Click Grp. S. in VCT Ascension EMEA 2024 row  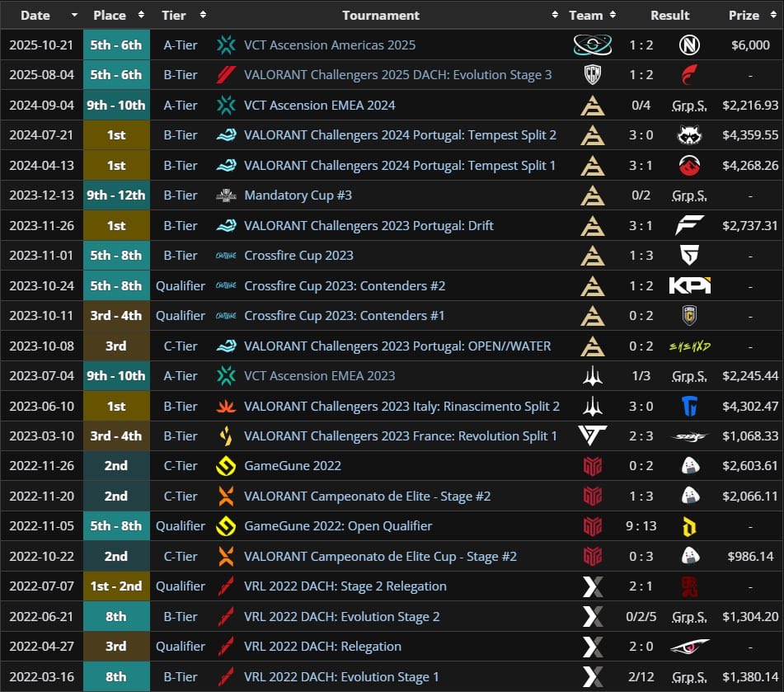(689, 106)
